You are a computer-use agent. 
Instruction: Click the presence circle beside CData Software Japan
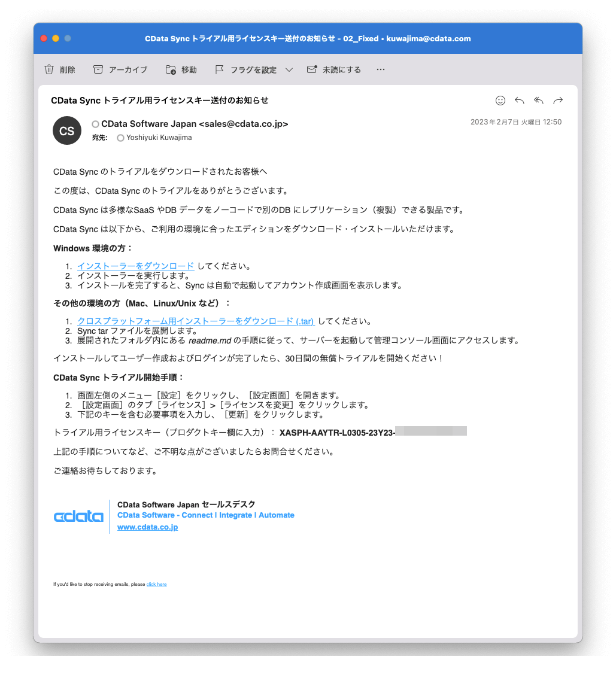[95, 124]
